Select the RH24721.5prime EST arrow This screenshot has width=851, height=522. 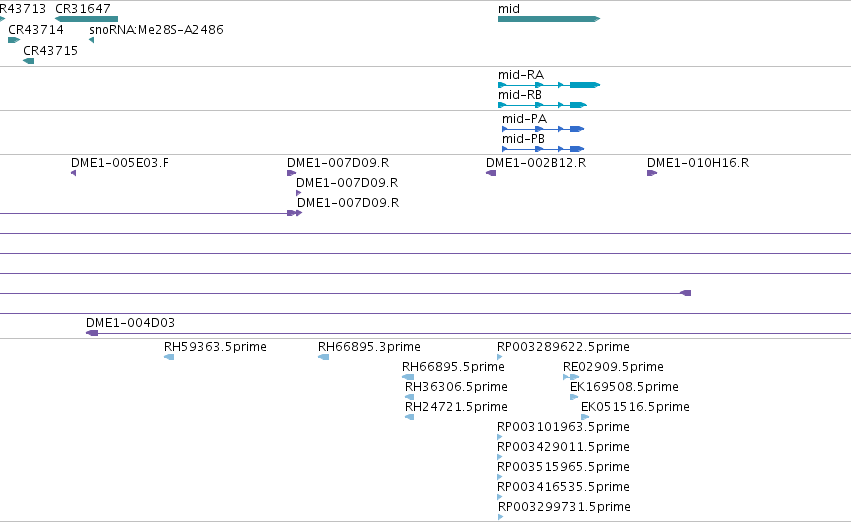point(410,417)
